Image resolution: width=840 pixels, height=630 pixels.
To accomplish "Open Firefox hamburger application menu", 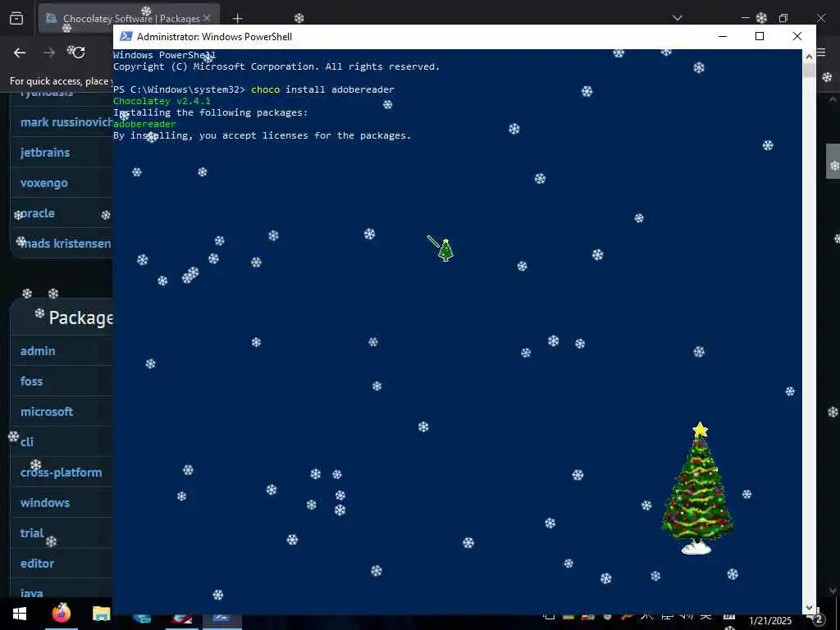I will coord(821,52).
